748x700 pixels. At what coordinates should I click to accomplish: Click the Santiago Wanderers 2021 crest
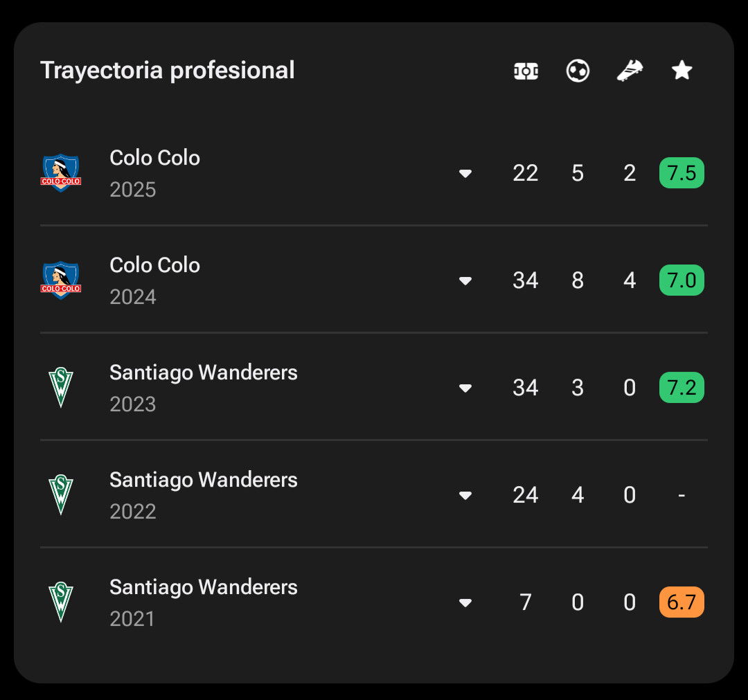60,602
